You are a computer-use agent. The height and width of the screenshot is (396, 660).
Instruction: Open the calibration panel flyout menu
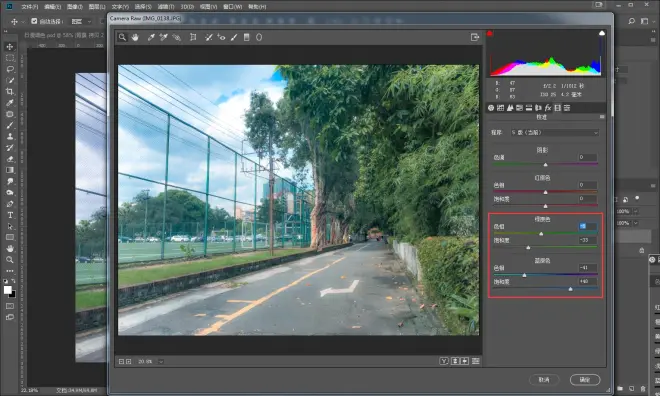[602, 117]
